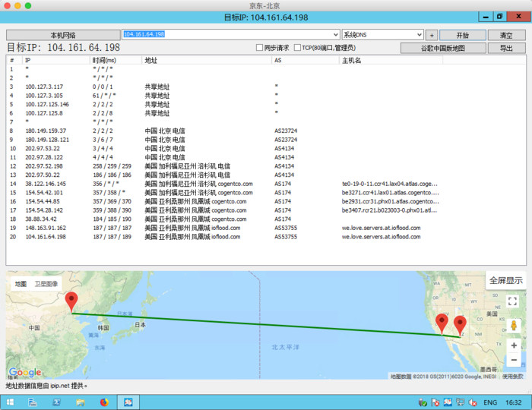Zoom in the map with plus

pos(514,345)
